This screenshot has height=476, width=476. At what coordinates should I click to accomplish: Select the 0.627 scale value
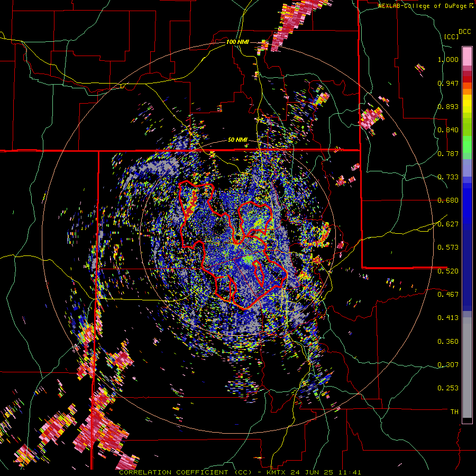pyautogui.click(x=448, y=224)
